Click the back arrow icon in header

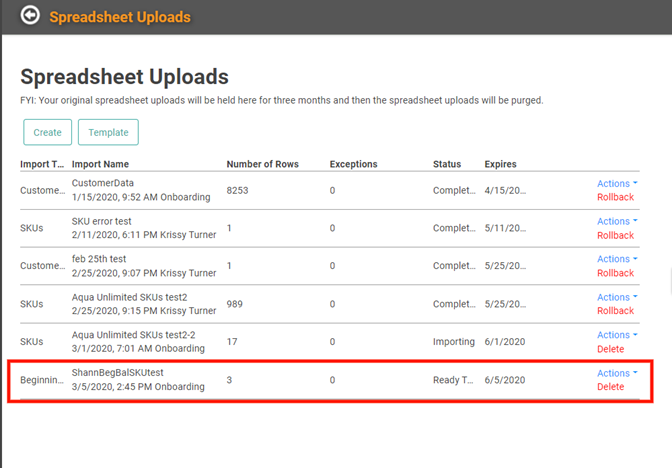click(31, 16)
